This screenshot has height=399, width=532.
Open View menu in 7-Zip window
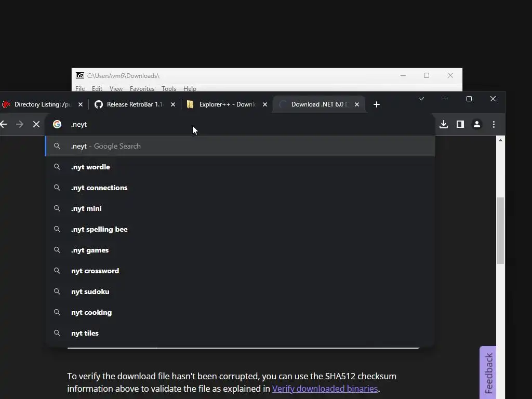tap(116, 88)
